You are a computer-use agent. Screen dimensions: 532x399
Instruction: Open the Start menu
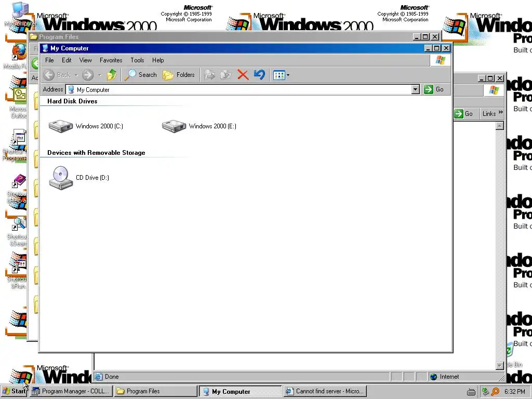pyautogui.click(x=14, y=391)
